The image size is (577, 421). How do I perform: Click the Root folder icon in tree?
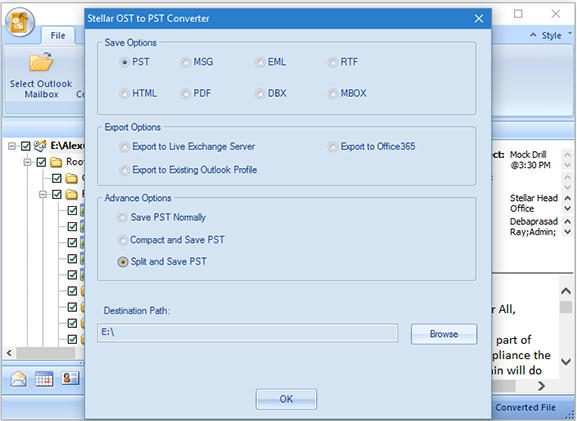[56, 162]
